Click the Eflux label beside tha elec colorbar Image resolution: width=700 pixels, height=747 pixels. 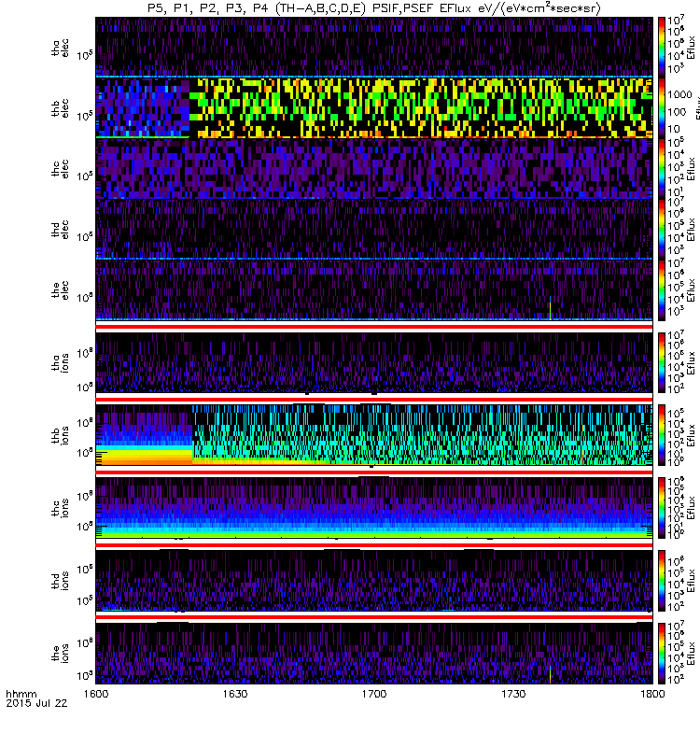click(692, 48)
